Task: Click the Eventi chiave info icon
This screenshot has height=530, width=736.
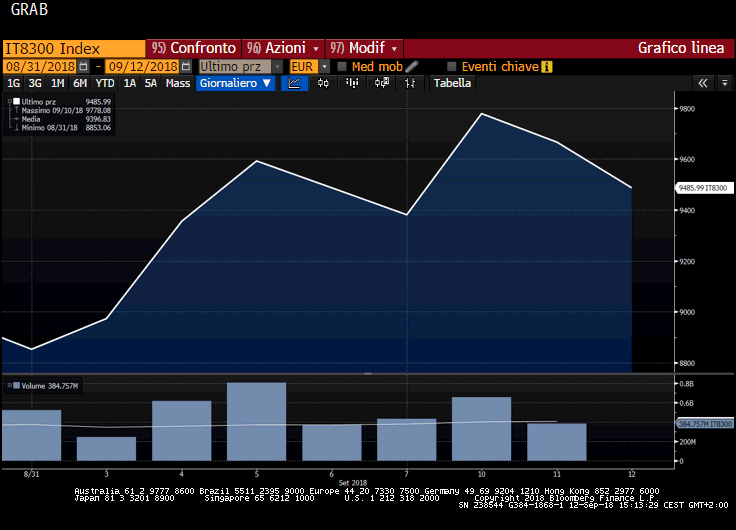Action: 546,66
